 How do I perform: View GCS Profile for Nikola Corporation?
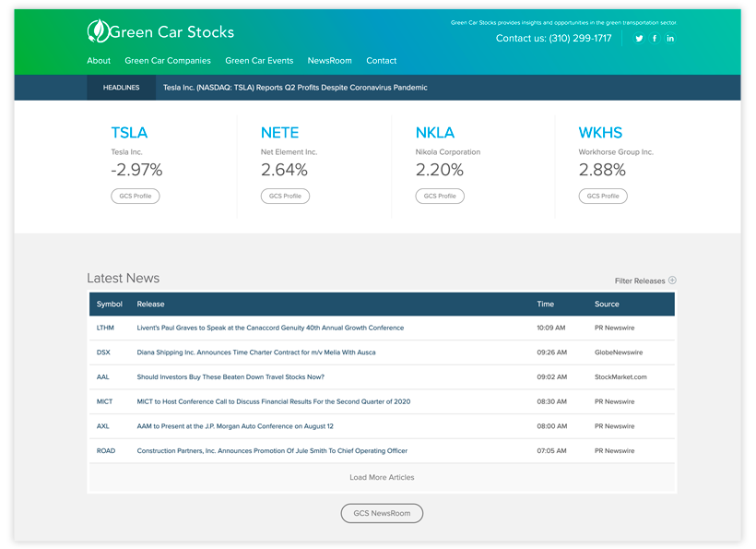pos(440,196)
